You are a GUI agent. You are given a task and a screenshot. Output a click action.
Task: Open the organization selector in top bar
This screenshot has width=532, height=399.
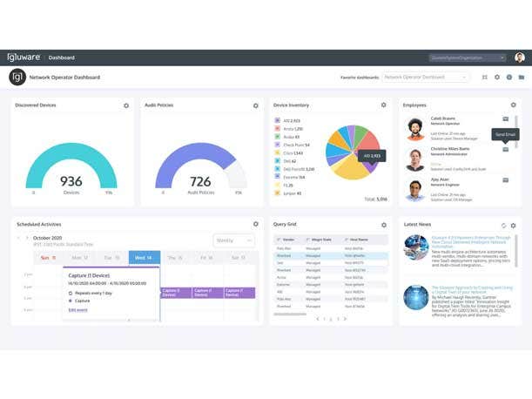[468, 57]
